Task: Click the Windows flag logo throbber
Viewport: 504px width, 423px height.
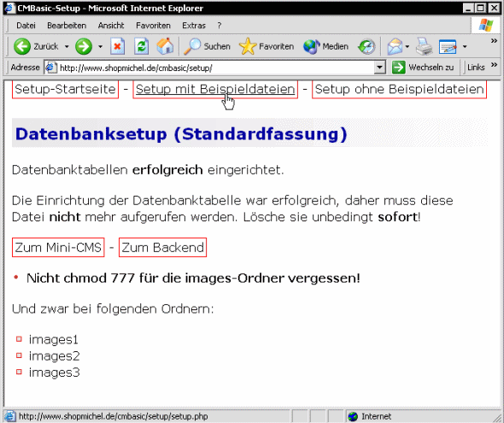Action: point(486,25)
